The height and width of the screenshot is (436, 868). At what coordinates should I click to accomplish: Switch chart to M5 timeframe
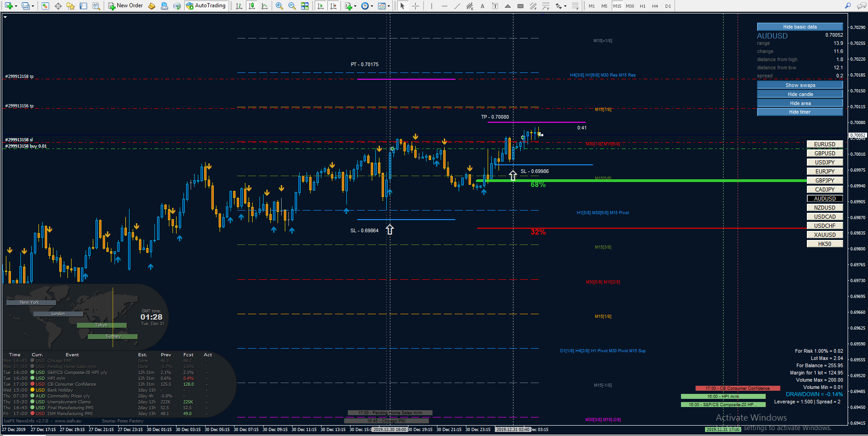pyautogui.click(x=604, y=6)
